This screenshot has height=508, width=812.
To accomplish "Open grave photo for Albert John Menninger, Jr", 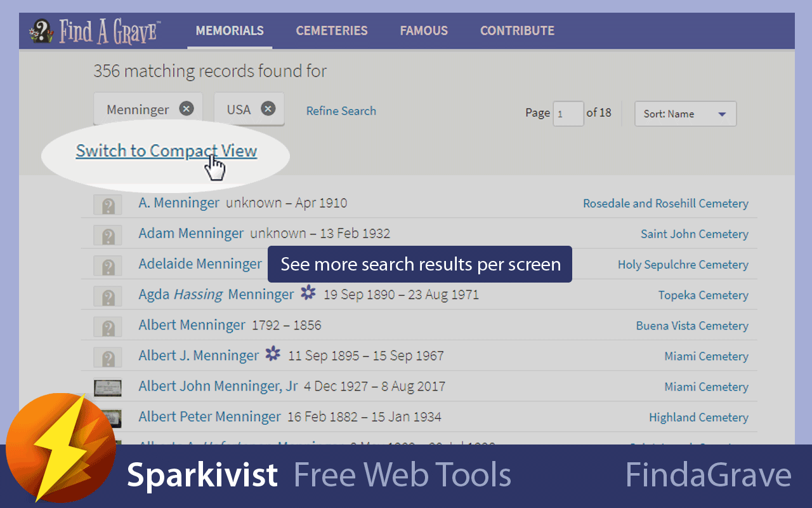I will (108, 387).
